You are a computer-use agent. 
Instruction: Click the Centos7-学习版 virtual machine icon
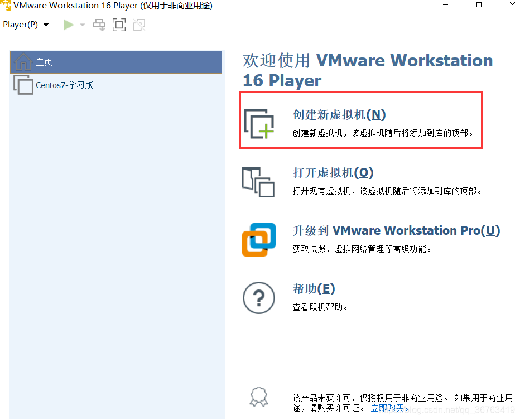pos(23,85)
